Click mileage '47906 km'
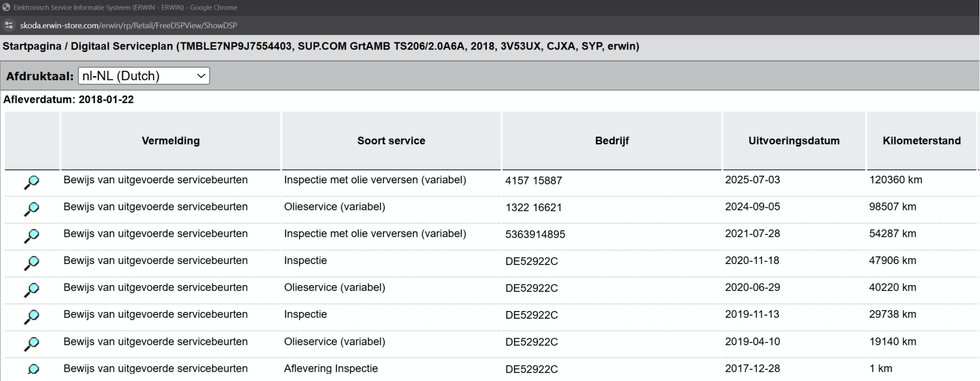Viewport: 980px width, 381px height. [x=893, y=260]
